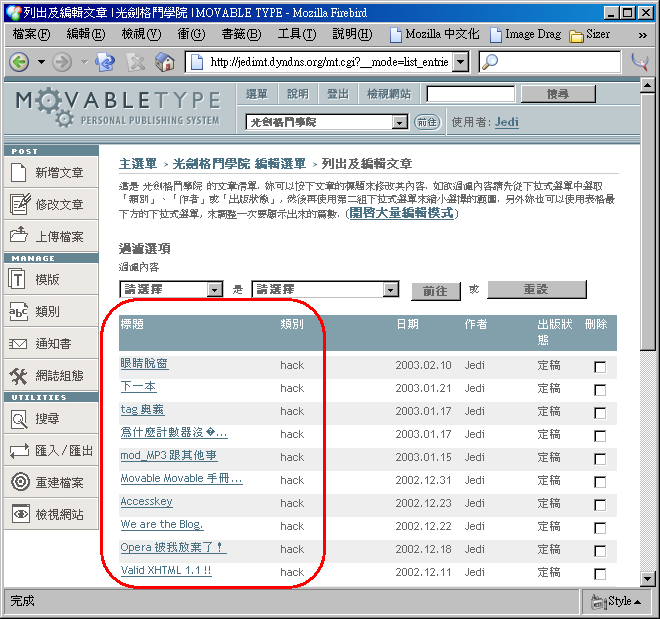Image resolution: width=660 pixels, height=619 pixels.
Task: Click the 搜尋 button next to the header search field
Action: coord(558,94)
